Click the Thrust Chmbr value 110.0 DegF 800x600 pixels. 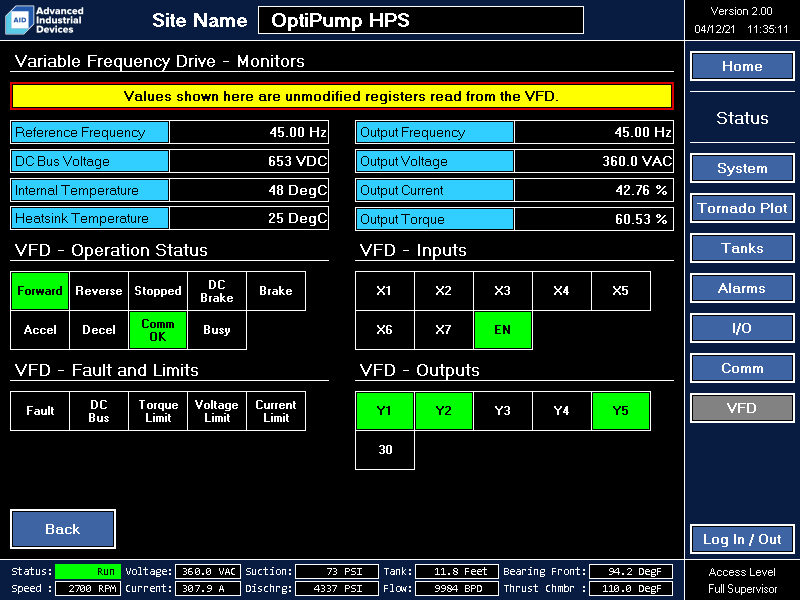tap(631, 588)
